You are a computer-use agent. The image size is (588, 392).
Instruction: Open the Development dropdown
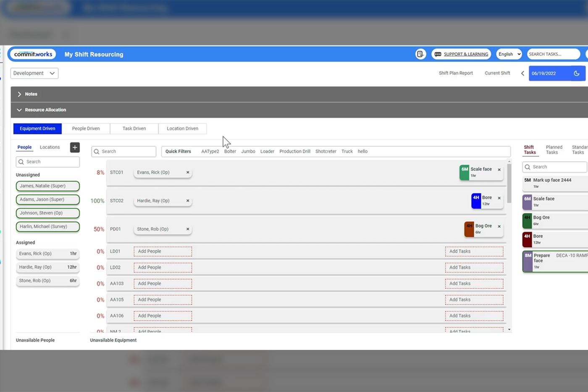coord(34,73)
